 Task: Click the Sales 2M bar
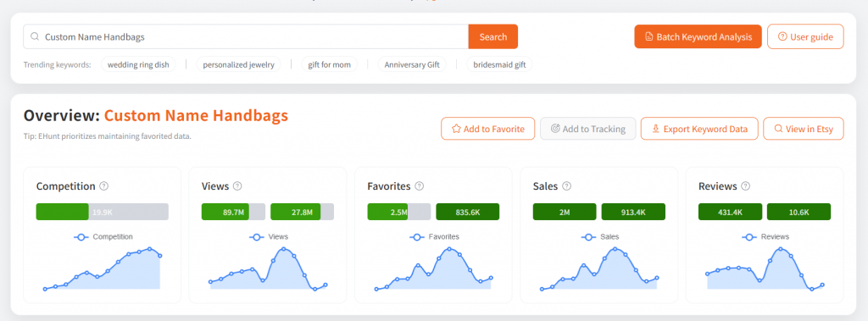coord(565,212)
